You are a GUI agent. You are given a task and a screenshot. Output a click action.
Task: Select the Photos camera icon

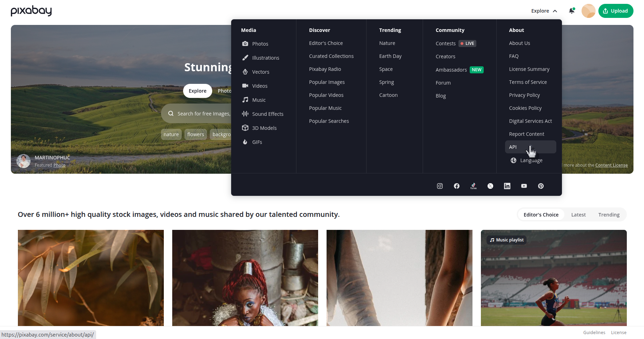point(245,44)
